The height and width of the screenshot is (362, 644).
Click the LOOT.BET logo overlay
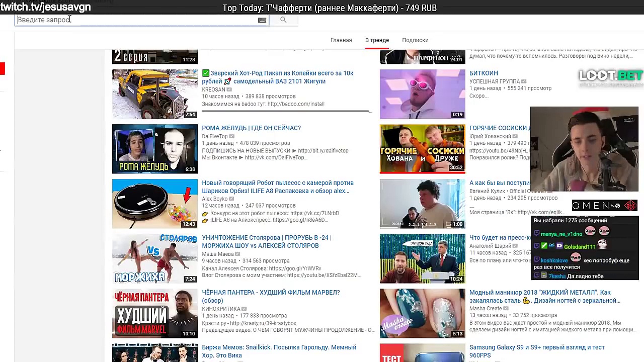click(x=610, y=76)
